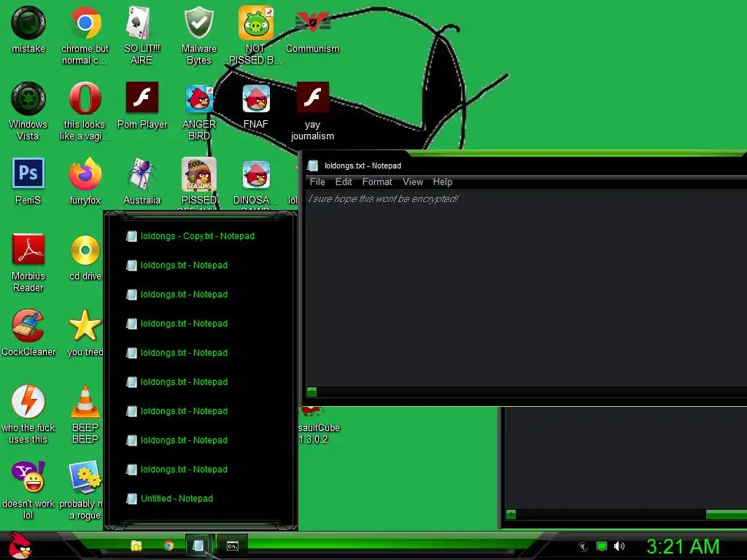The height and width of the screenshot is (560, 747).
Task: Open the File menu in Notepad
Action: coord(317,182)
